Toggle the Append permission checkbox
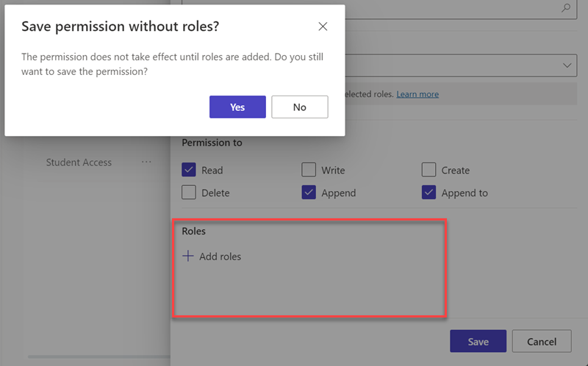Viewport: 588px width, 366px height. [x=309, y=193]
